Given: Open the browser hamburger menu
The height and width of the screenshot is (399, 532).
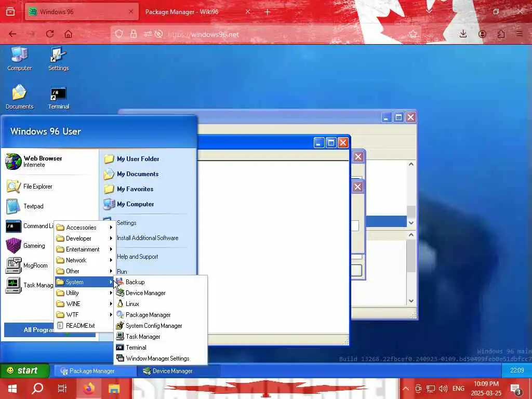Looking at the screenshot, I should 520,34.
